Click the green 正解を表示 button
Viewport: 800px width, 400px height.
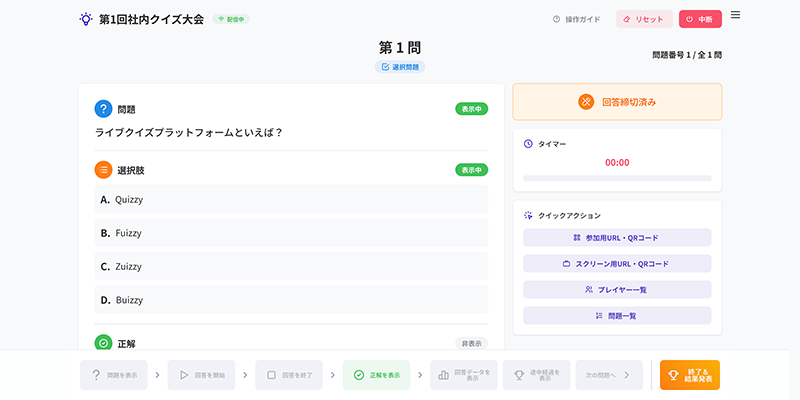(377, 375)
